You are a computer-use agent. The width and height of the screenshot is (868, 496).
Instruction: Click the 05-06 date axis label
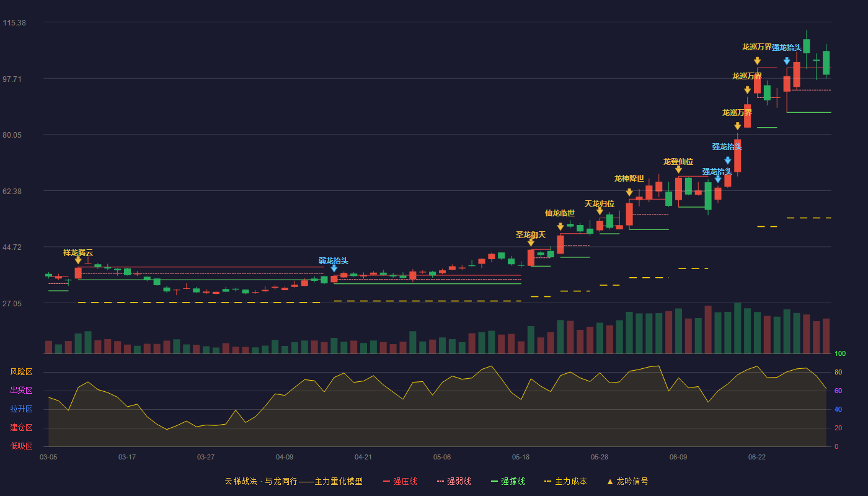pyautogui.click(x=442, y=457)
